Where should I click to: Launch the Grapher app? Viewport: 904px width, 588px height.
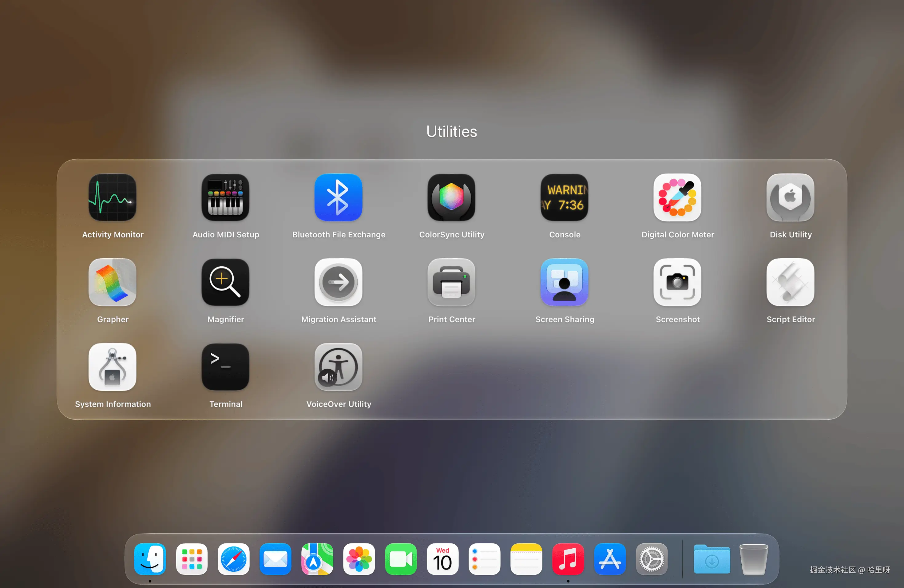point(113,282)
